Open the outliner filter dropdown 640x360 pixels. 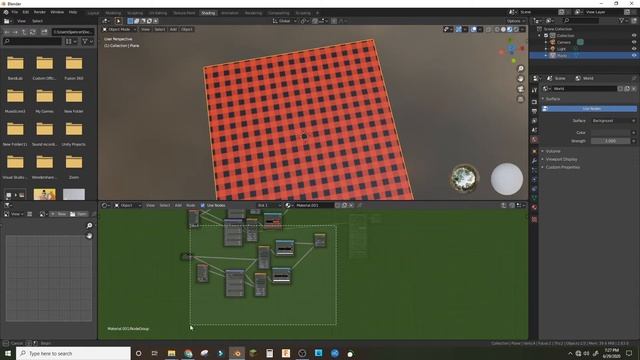[623, 20]
